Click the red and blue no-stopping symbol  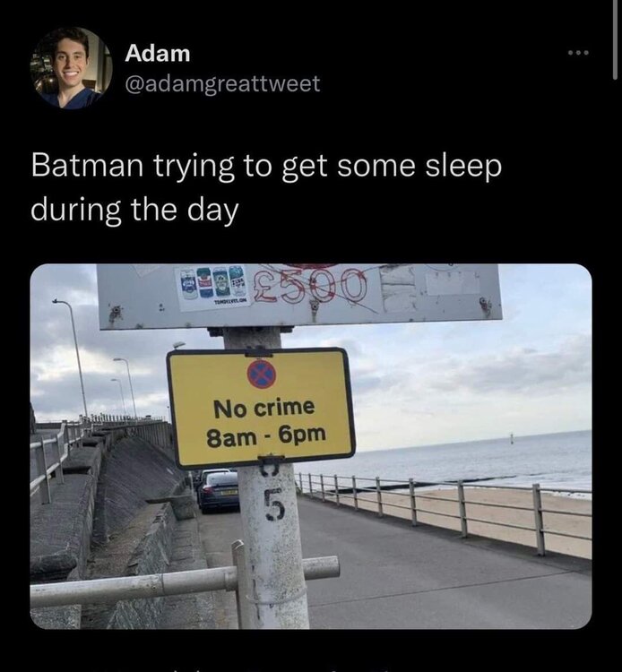pos(261,373)
